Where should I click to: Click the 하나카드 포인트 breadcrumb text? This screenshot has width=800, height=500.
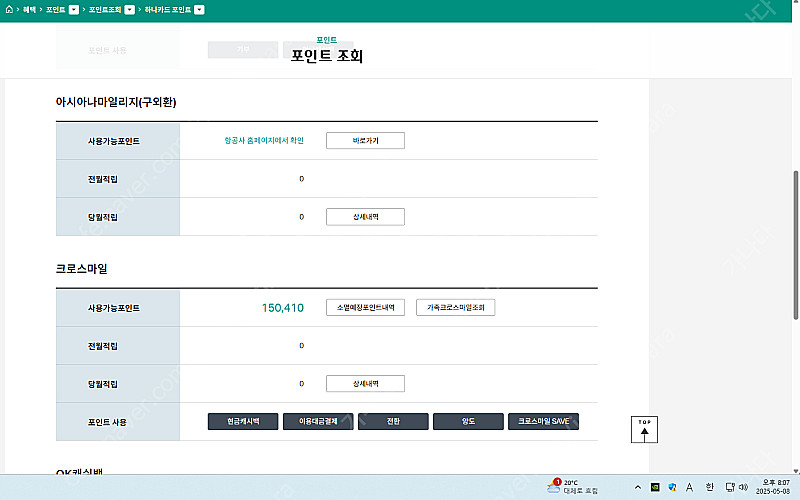click(x=168, y=10)
